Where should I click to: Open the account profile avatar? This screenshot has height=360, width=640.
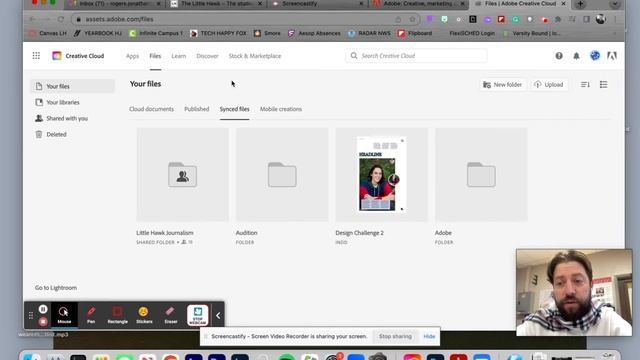tap(595, 56)
